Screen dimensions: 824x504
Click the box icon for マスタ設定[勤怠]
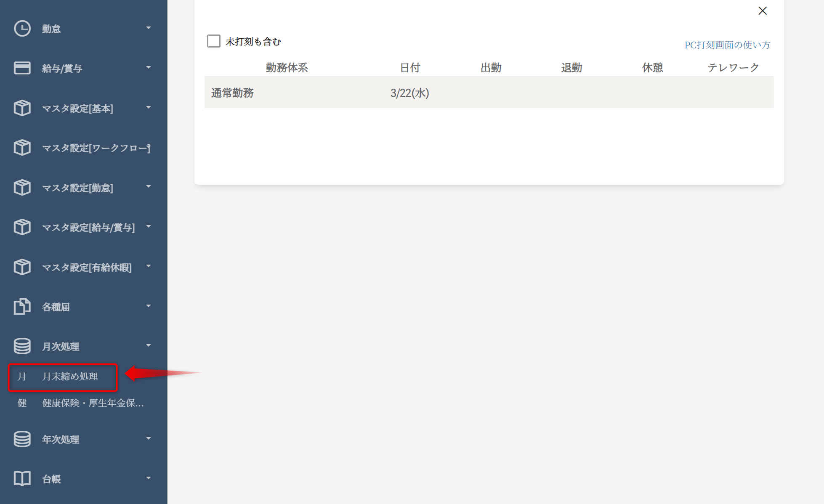(22, 188)
